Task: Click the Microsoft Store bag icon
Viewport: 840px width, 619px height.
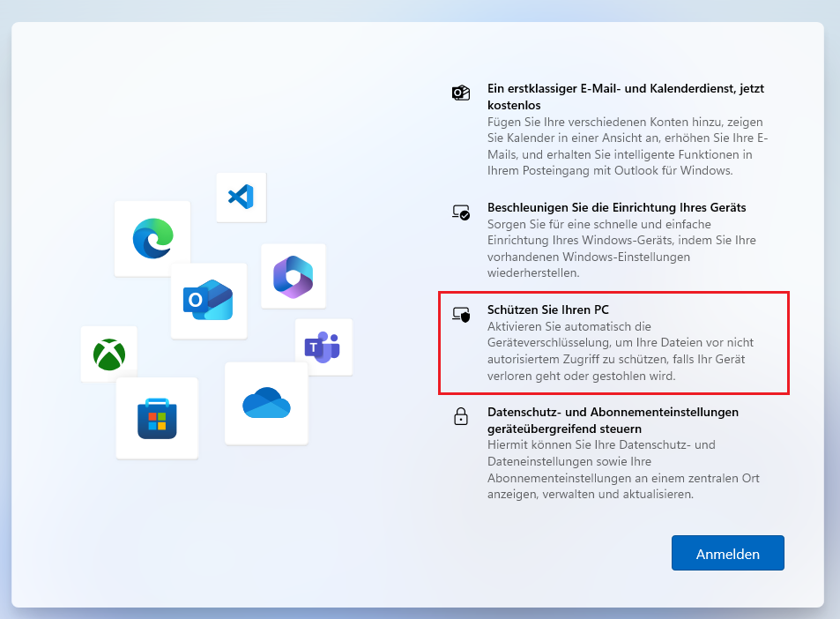Action: [x=157, y=418]
